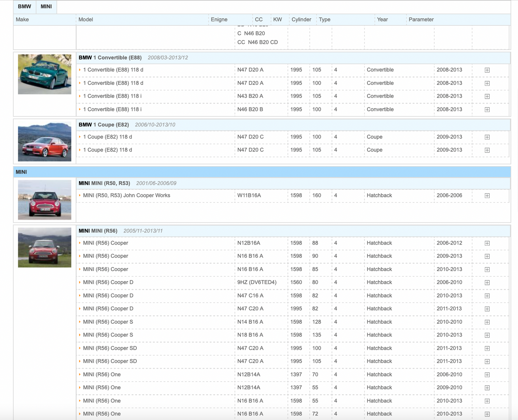This screenshot has width=518, height=420.
Task: Expand details for One N12B14A 55 kW row
Action: coord(487,388)
